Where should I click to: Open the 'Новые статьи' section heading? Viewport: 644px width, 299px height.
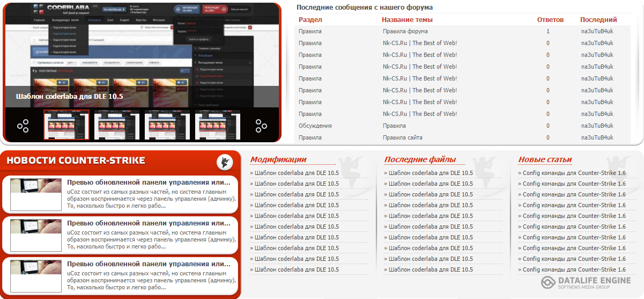[x=545, y=159]
